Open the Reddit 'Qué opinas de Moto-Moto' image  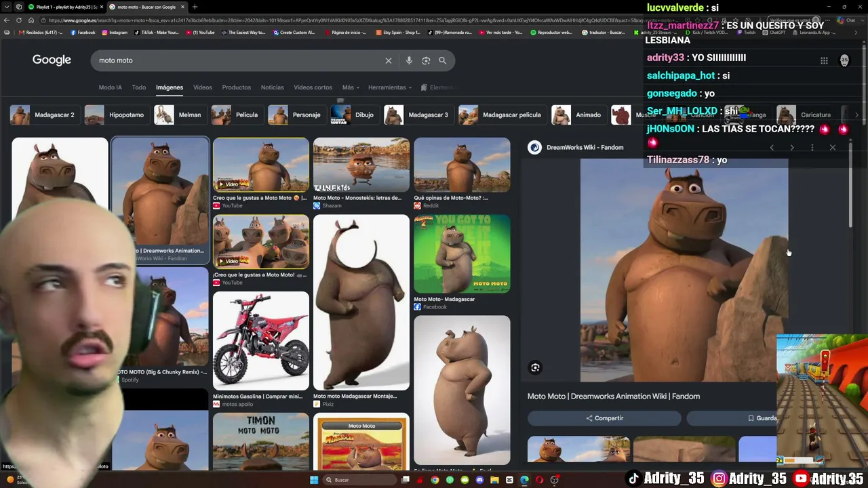point(462,165)
